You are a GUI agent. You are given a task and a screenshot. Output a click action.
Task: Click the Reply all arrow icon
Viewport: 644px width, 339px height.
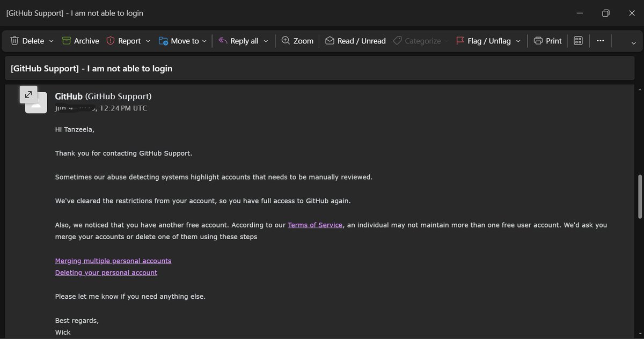[x=223, y=41]
